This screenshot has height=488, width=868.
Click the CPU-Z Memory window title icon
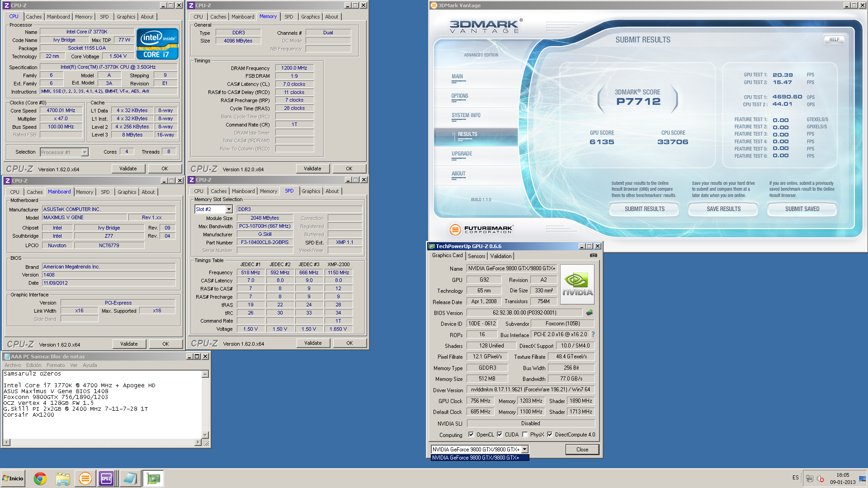coord(191,5)
